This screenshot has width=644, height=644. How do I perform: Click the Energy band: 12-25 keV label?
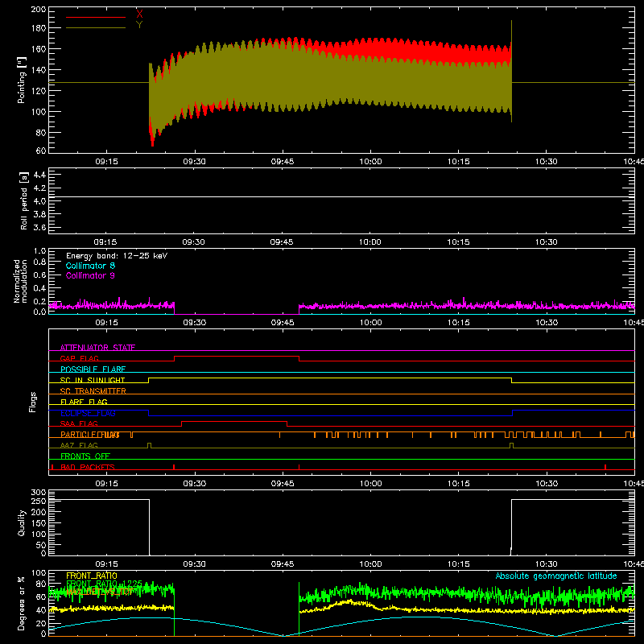coord(117,256)
